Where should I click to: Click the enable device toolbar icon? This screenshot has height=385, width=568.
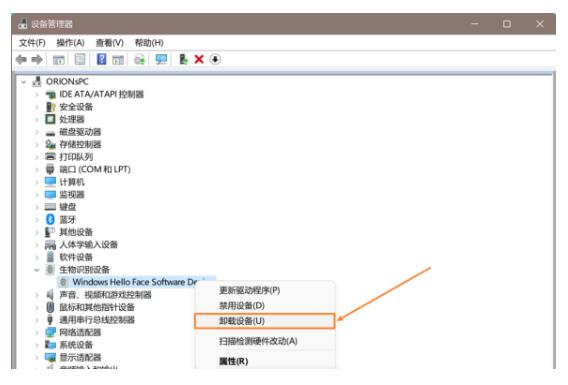coord(184,59)
